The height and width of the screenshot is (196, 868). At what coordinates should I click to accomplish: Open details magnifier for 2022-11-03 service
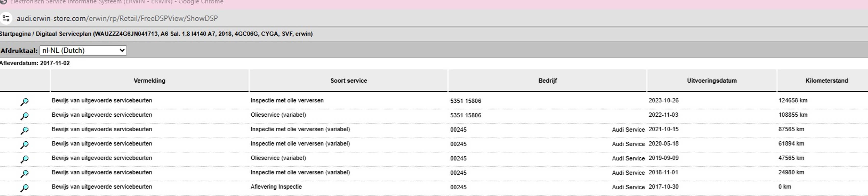[x=25, y=116]
